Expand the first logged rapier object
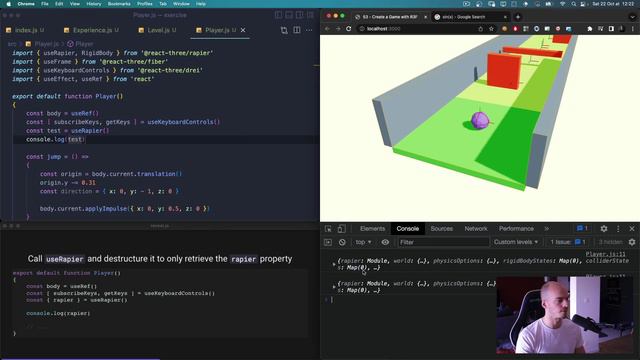The image size is (640, 360). tap(334, 264)
